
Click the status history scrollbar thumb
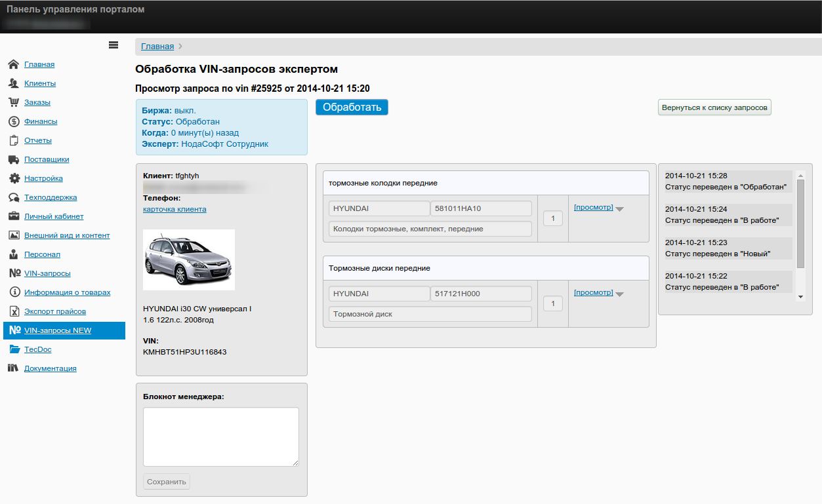(x=800, y=223)
